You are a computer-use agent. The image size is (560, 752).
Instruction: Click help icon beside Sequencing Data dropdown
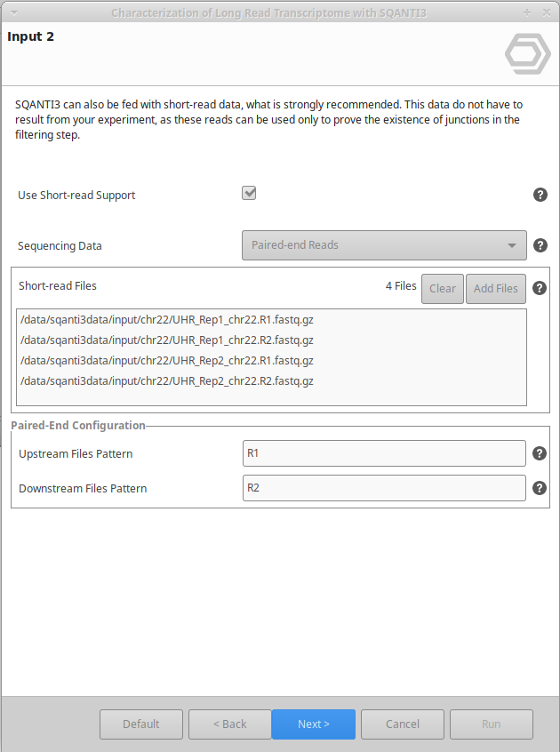[540, 246]
